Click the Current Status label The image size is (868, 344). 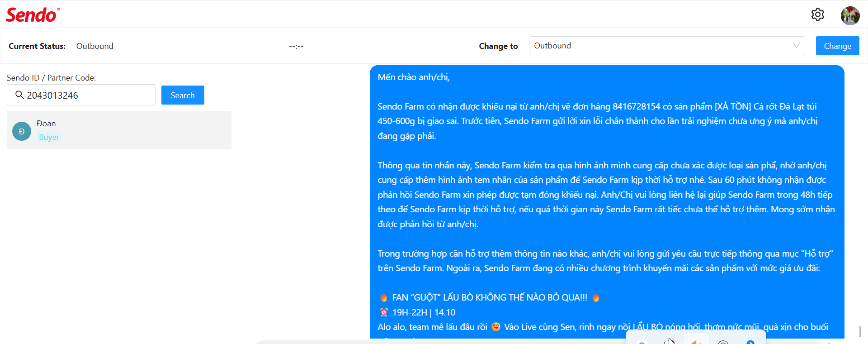37,46
